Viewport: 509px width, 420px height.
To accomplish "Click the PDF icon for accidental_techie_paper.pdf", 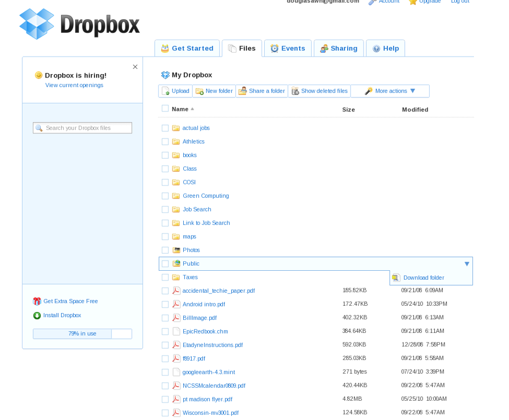I will [x=176, y=291].
